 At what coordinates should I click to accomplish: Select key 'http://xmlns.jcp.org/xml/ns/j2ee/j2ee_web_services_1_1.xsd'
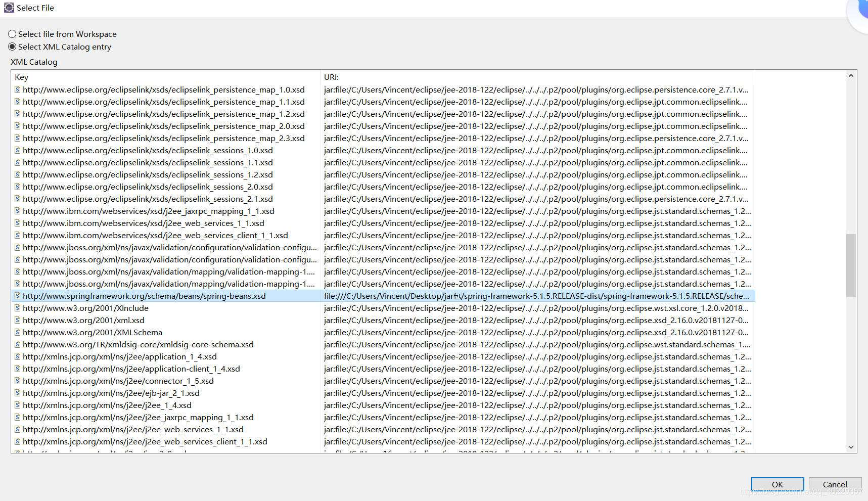133,430
